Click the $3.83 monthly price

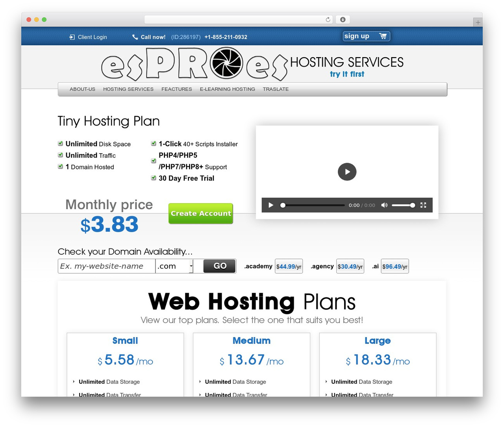109,225
